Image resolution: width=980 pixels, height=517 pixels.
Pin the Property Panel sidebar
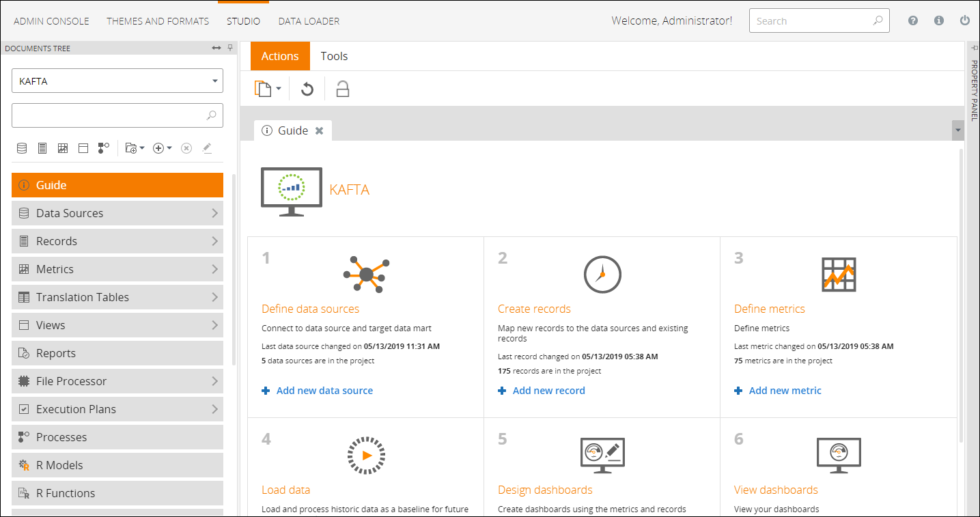pos(973,47)
